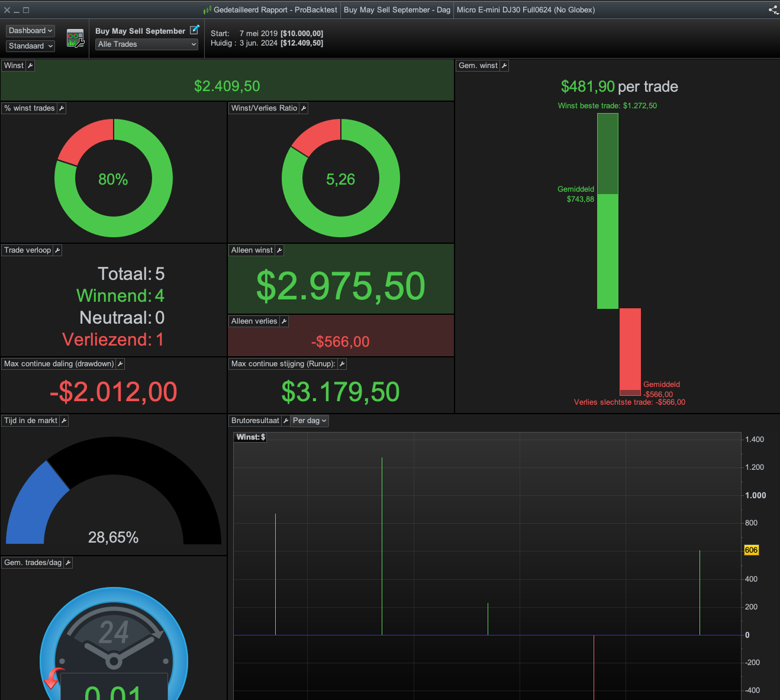The width and height of the screenshot is (780, 700).
Task: Click the share icon in title bar
Action: point(773,9)
